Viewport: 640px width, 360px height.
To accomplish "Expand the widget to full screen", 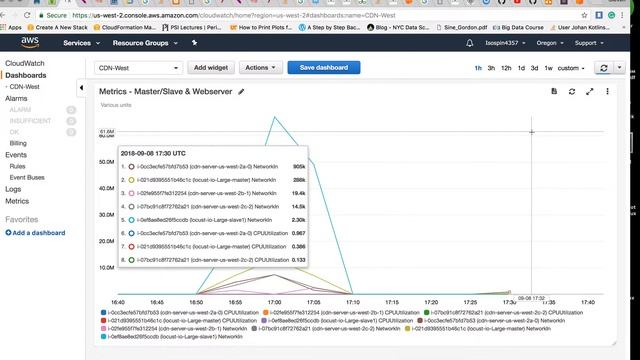I will 589,92.
